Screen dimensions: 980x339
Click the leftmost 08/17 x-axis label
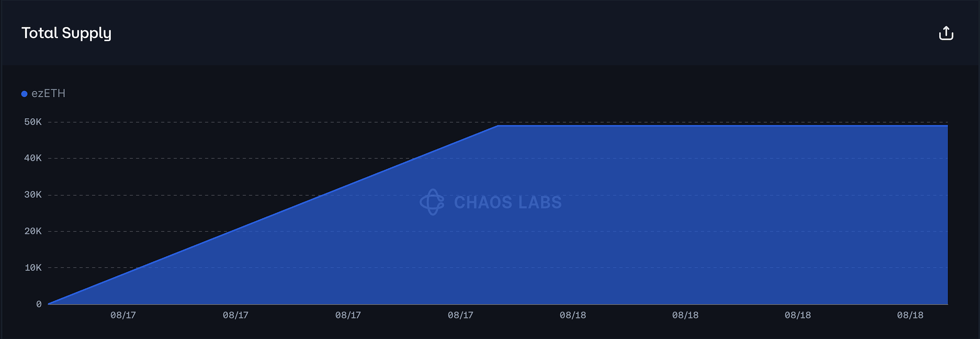pos(123,315)
